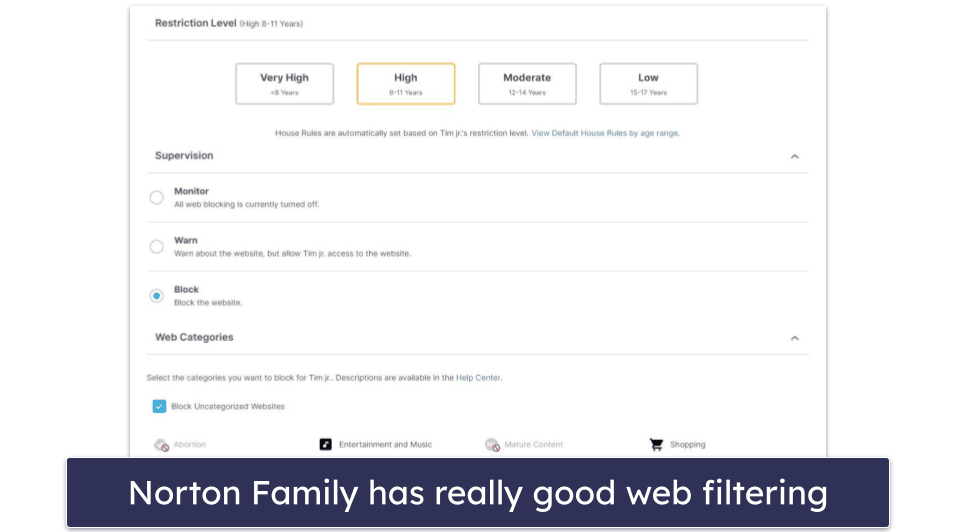The height and width of the screenshot is (532, 957).
Task: Click the Abortion category blocked icon
Action: pyautogui.click(x=161, y=445)
